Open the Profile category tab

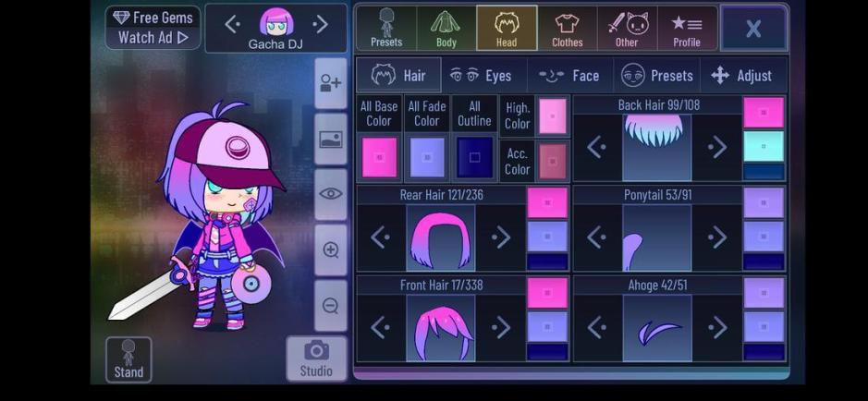[687, 29]
